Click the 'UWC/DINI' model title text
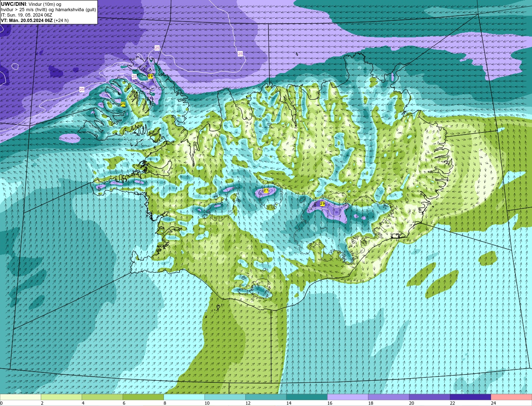532x406 pixels. click(13, 4)
